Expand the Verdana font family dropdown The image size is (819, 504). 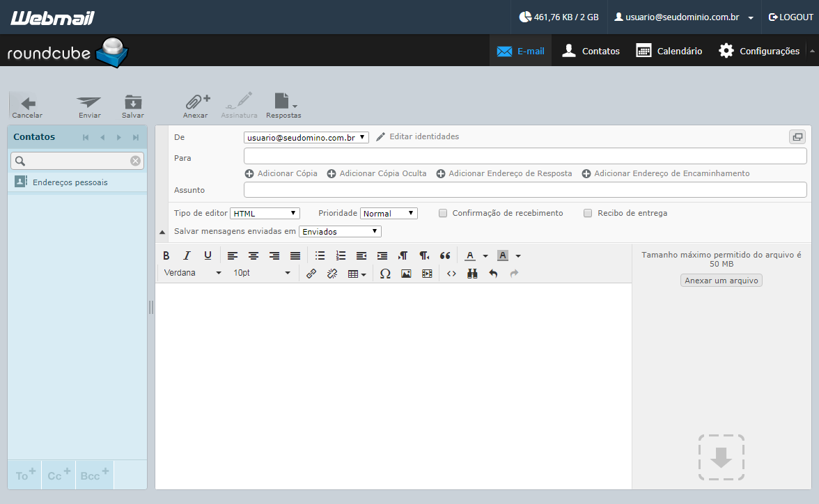[x=192, y=273]
